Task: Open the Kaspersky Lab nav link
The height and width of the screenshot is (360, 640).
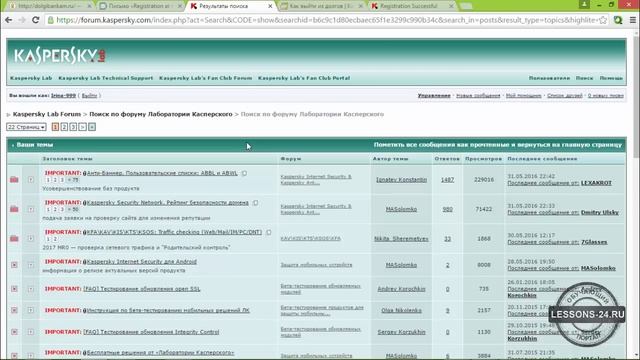Action: point(31,78)
